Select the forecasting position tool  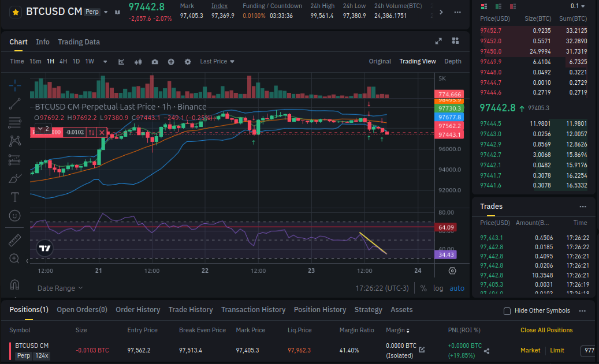coord(14,159)
